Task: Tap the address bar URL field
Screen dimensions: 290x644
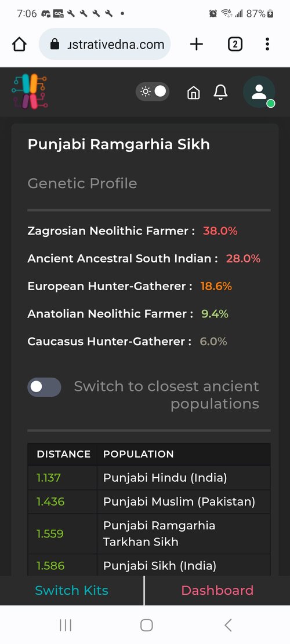Action: [x=104, y=44]
